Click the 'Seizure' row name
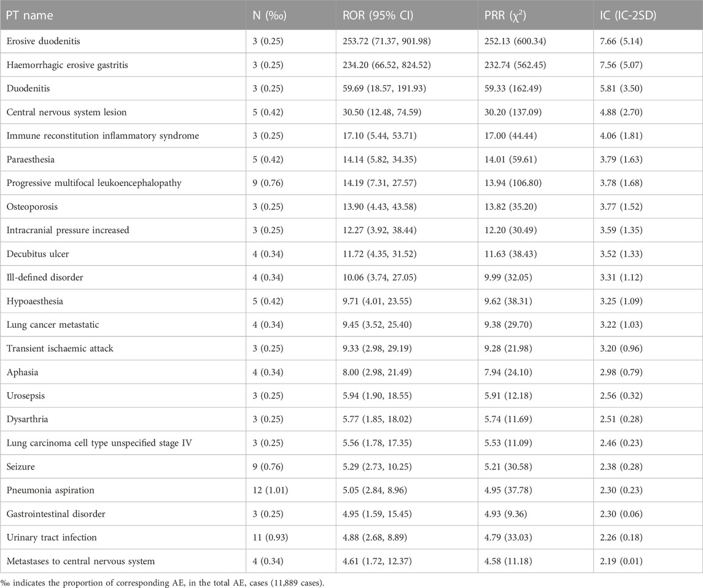Image resolution: width=703 pixels, height=588 pixels. 21,467
